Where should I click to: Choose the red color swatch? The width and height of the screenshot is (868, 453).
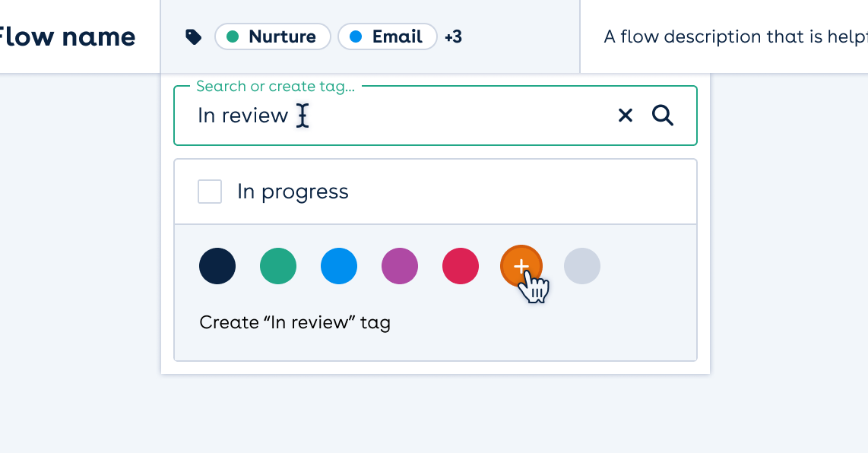pyautogui.click(x=461, y=266)
